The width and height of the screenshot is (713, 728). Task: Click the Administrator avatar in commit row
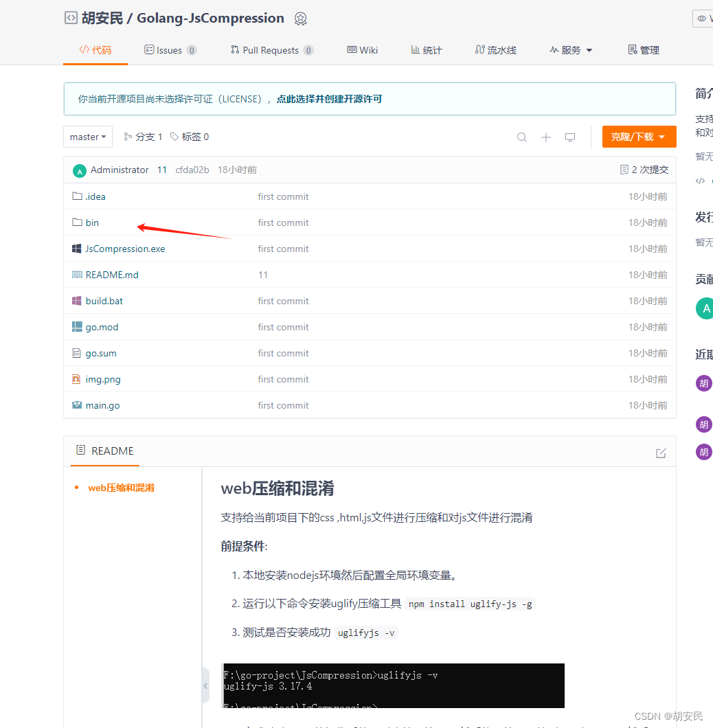80,171
